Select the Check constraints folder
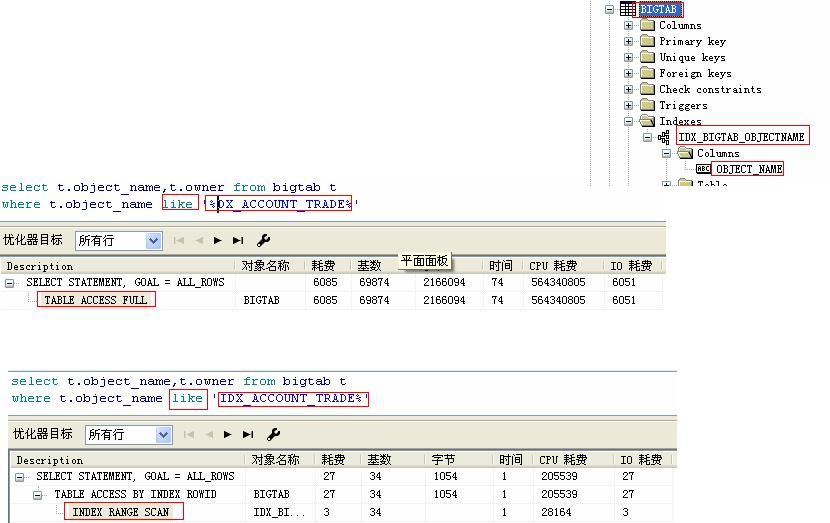 tap(709, 89)
